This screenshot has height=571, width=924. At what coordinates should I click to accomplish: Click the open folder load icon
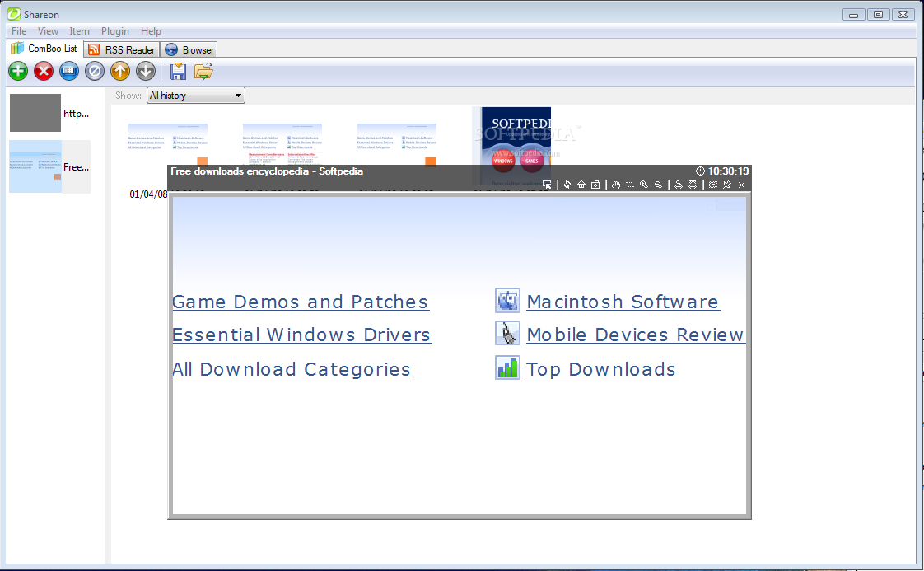coord(203,72)
